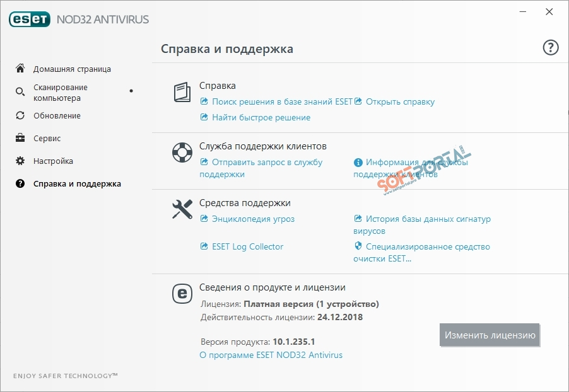This screenshot has width=569, height=392.
Task: Click the Справка section heading
Action: point(218,86)
